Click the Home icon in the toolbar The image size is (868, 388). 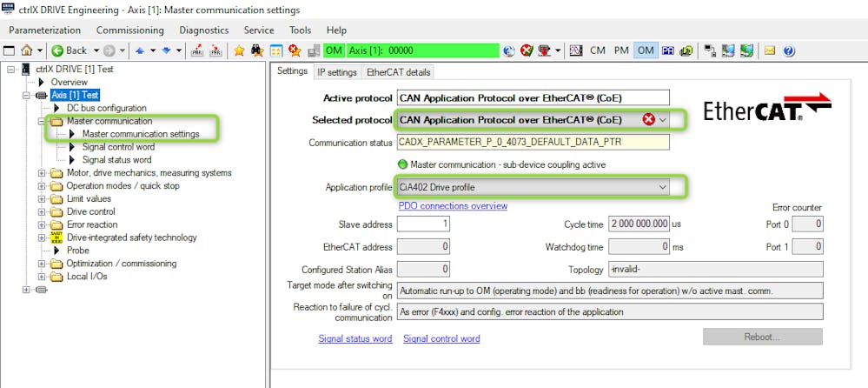point(26,50)
